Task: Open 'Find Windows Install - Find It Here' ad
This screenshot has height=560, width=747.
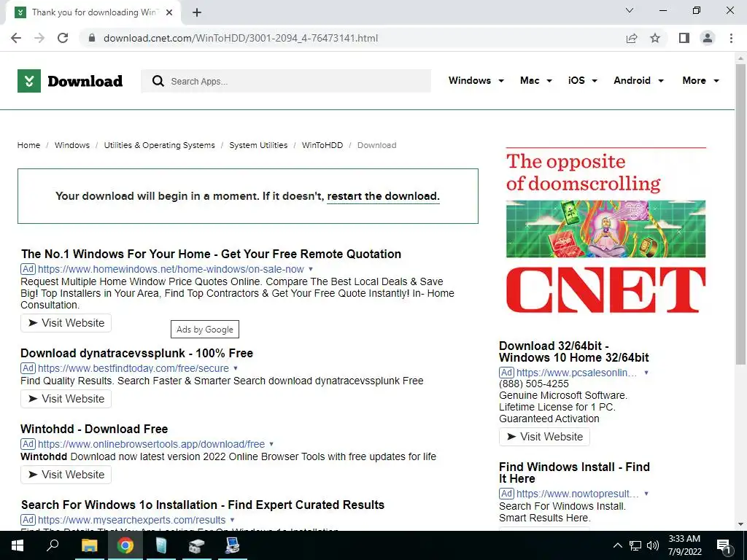Action: (574, 472)
